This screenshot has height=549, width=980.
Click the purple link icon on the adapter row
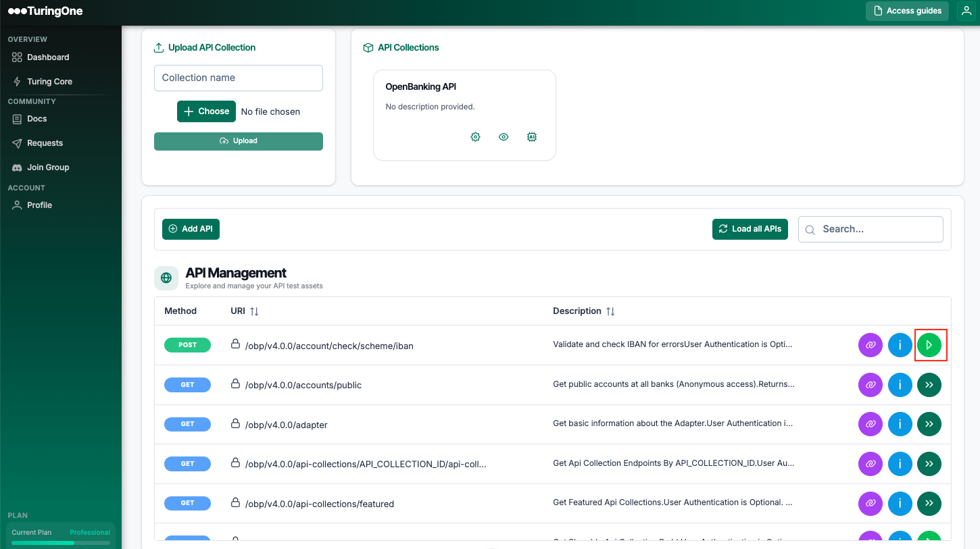(x=871, y=424)
